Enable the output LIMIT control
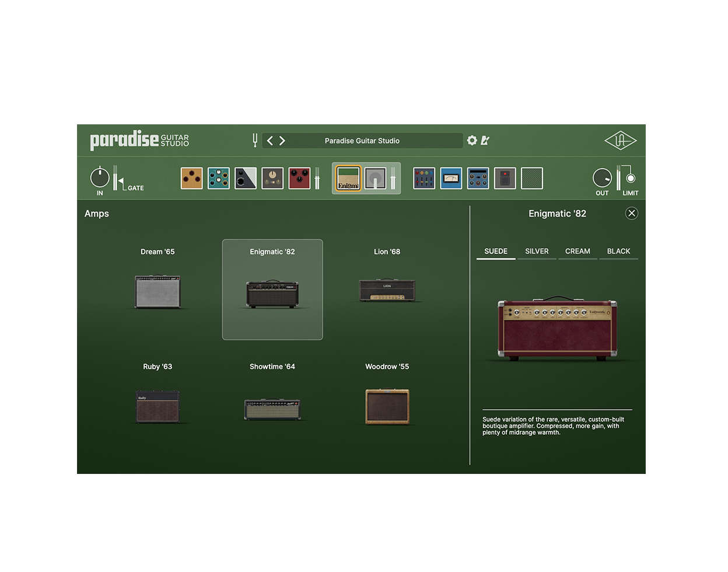Screen dimensions: 728x572 click(629, 178)
